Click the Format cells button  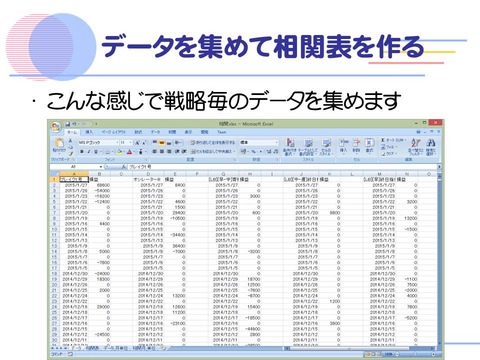pyautogui.click(x=369, y=146)
